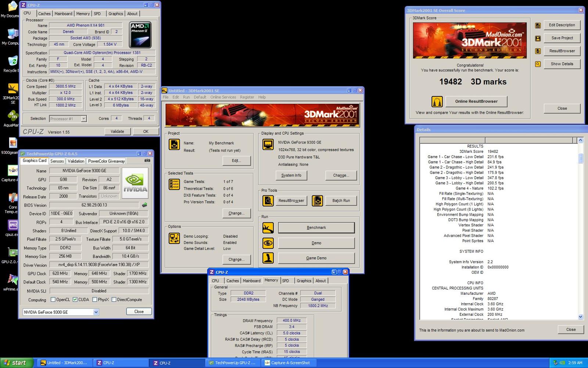
Task: Click the System Info button in 3DMark2001
Action: [291, 175]
